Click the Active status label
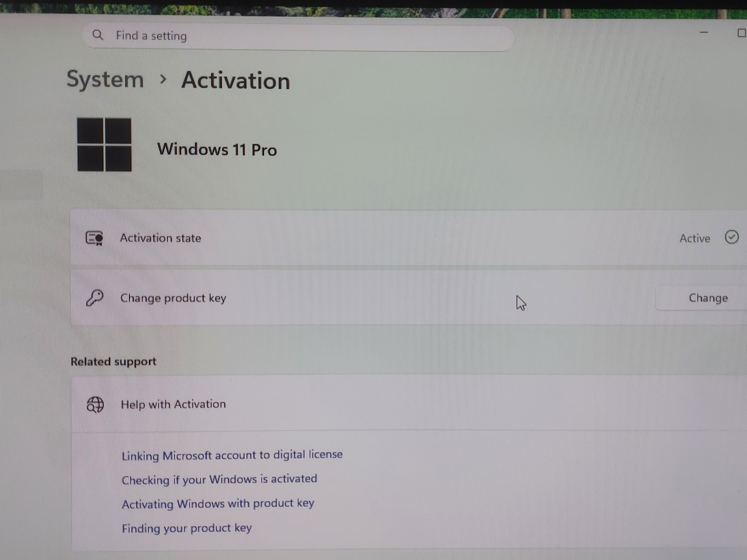The image size is (747, 560). pyautogui.click(x=694, y=238)
